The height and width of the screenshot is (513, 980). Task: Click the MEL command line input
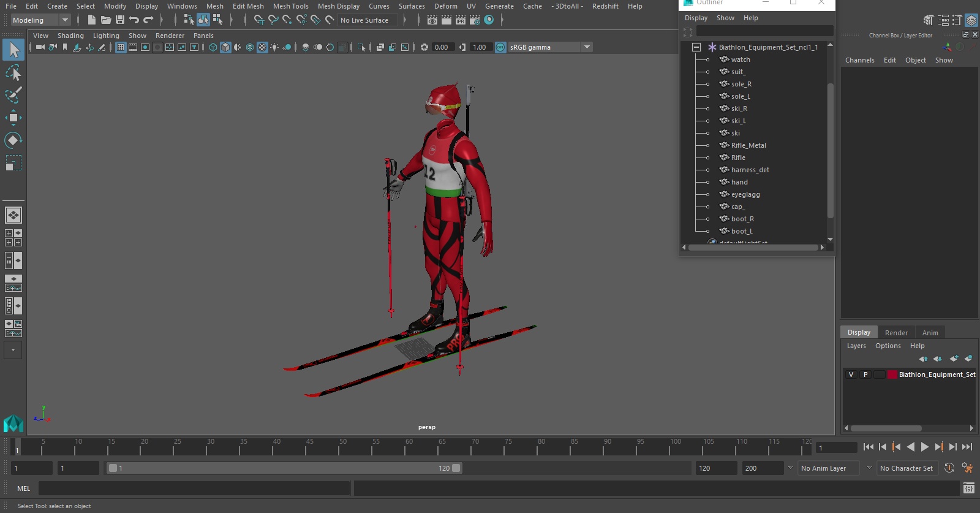click(x=194, y=488)
